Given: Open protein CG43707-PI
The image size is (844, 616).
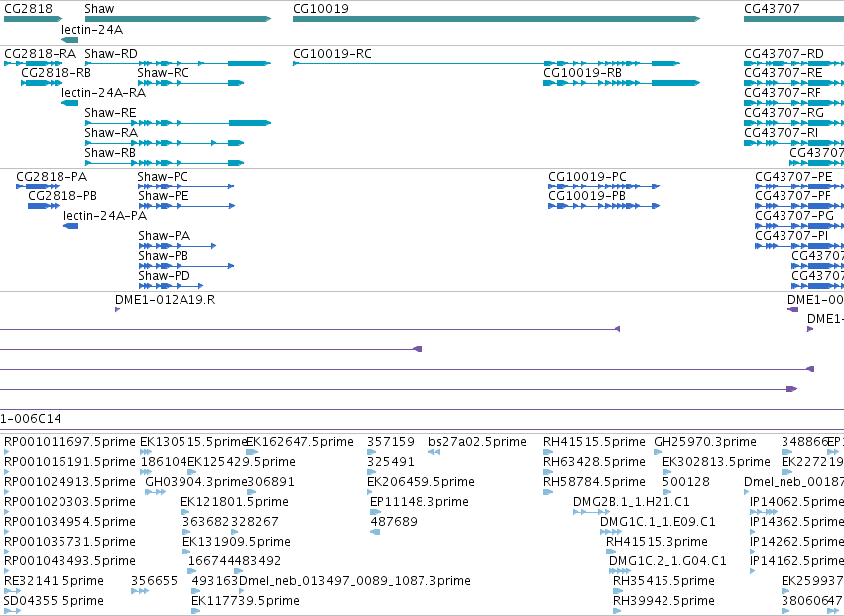Looking at the screenshot, I should tap(791, 236).
